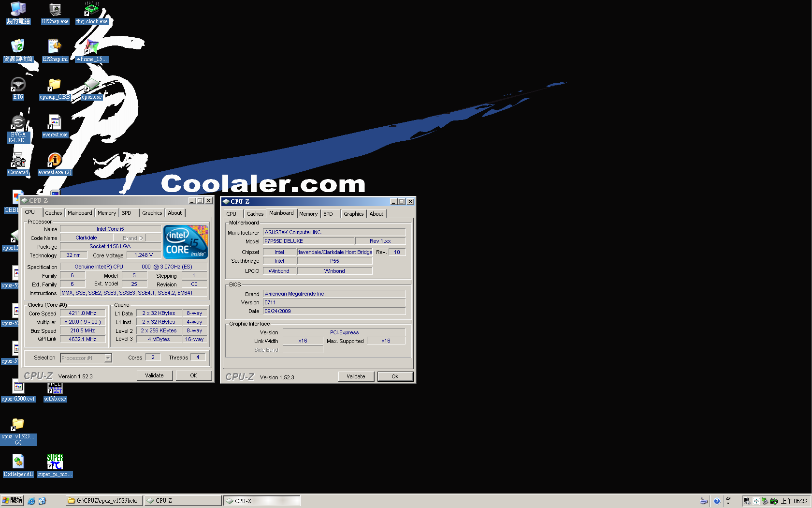Open About tab in left CPU-Z window
The image size is (812, 508).
(x=175, y=213)
